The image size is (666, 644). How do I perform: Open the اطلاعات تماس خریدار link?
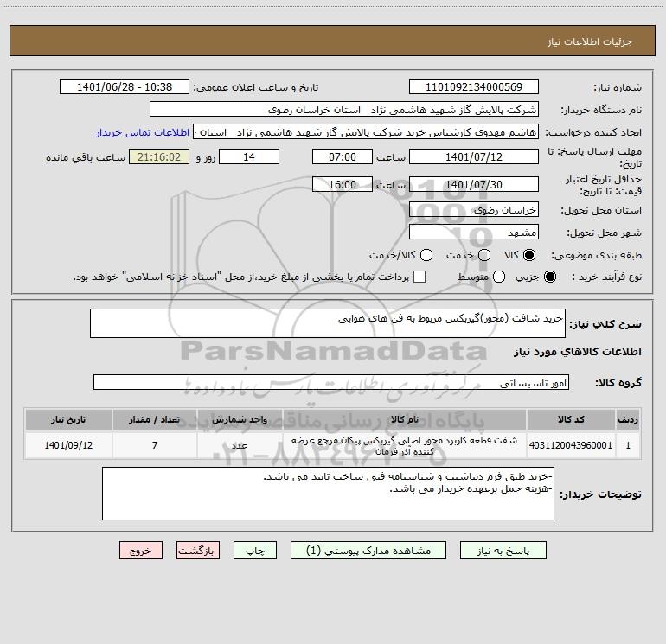point(143,132)
